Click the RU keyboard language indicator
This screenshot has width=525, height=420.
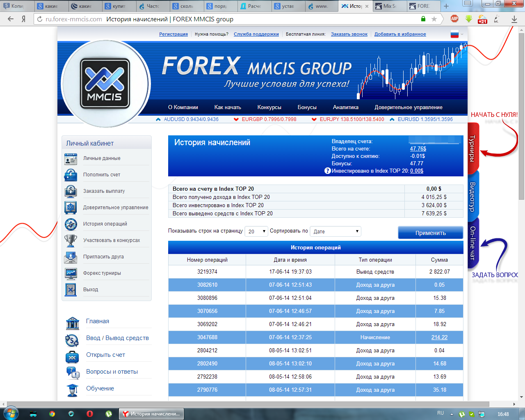[441, 413]
